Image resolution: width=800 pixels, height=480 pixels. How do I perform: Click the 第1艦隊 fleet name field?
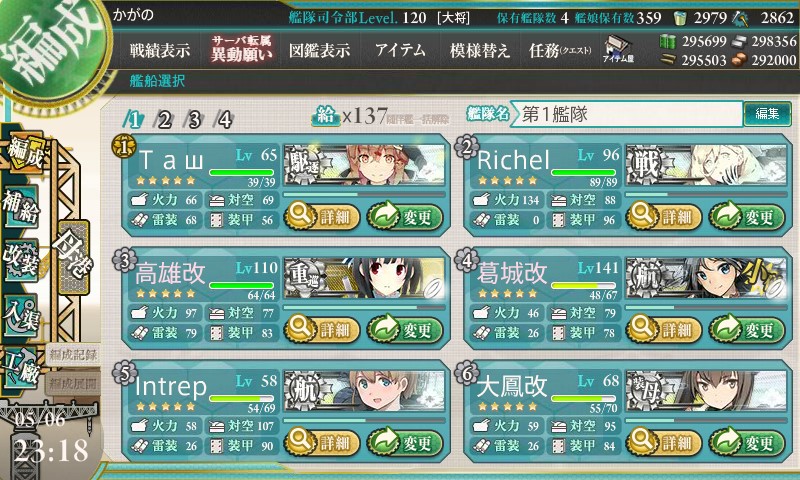(627, 114)
